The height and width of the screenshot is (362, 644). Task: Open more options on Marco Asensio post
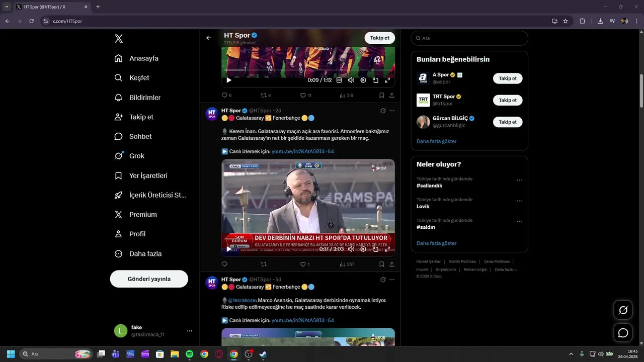392,280
